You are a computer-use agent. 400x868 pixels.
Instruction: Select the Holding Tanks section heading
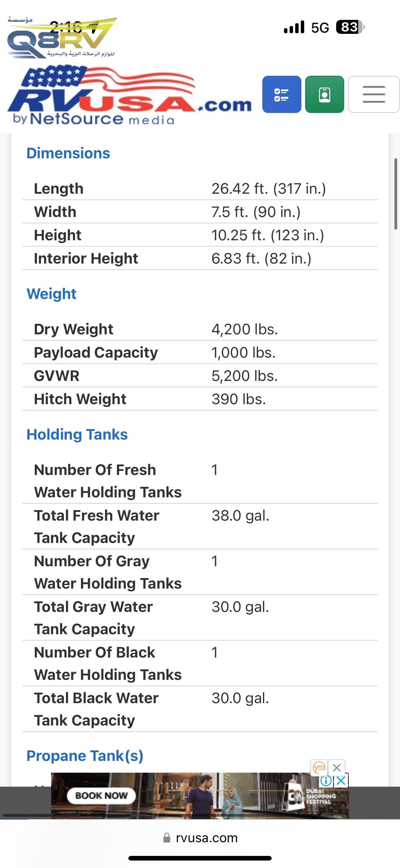click(x=77, y=434)
